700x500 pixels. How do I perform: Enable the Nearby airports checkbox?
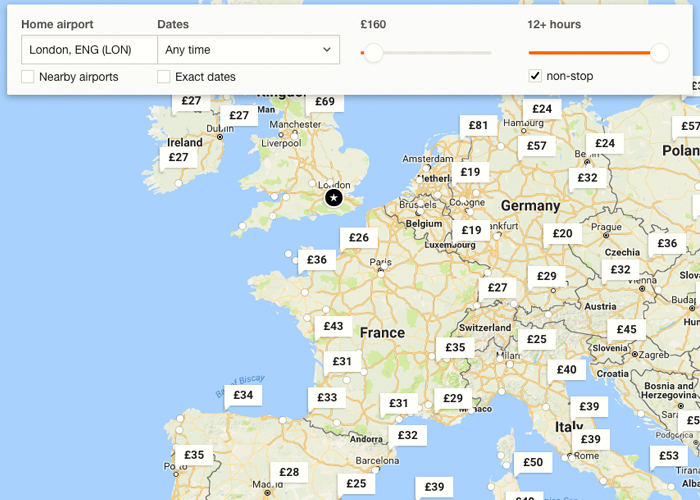pos(28,77)
